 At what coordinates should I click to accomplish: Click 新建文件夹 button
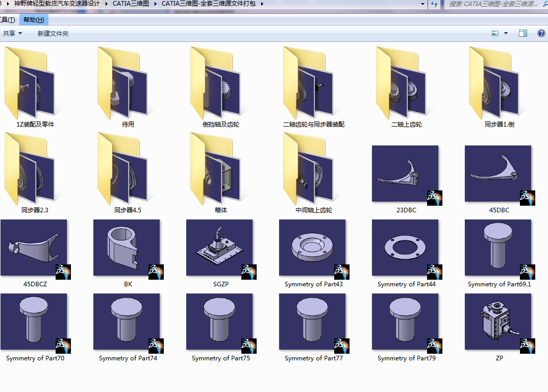pyautogui.click(x=53, y=34)
